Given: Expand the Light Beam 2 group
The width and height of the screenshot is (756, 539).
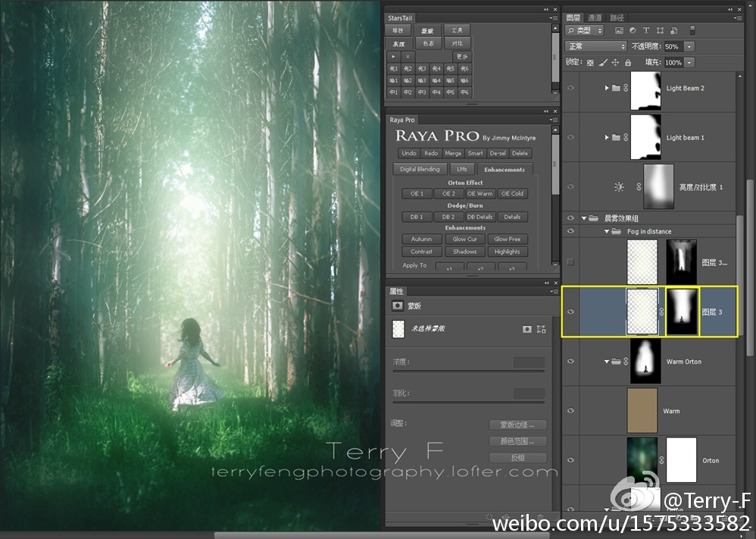Looking at the screenshot, I should 607,88.
